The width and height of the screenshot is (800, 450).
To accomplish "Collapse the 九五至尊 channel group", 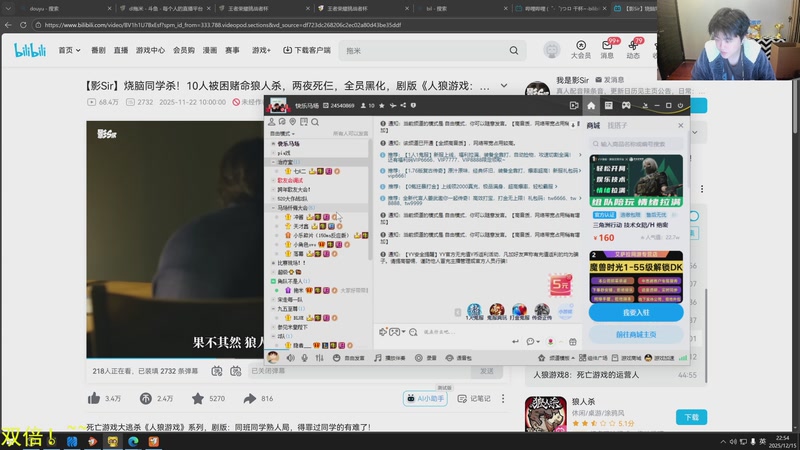I will pyautogui.click(x=273, y=309).
